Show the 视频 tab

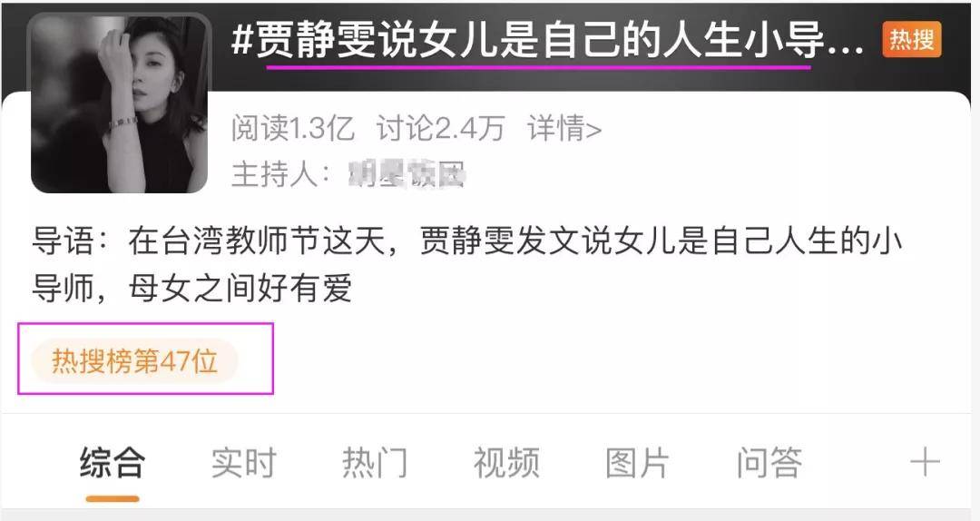(x=506, y=463)
